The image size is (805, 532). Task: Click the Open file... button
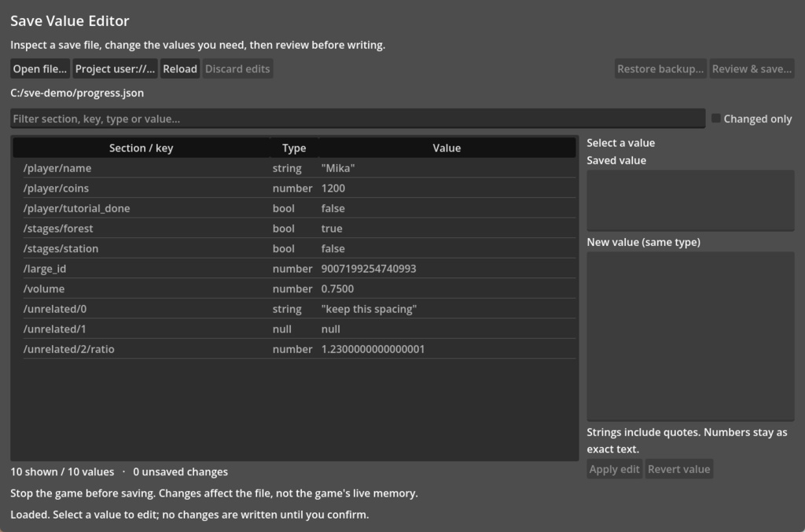click(40, 68)
